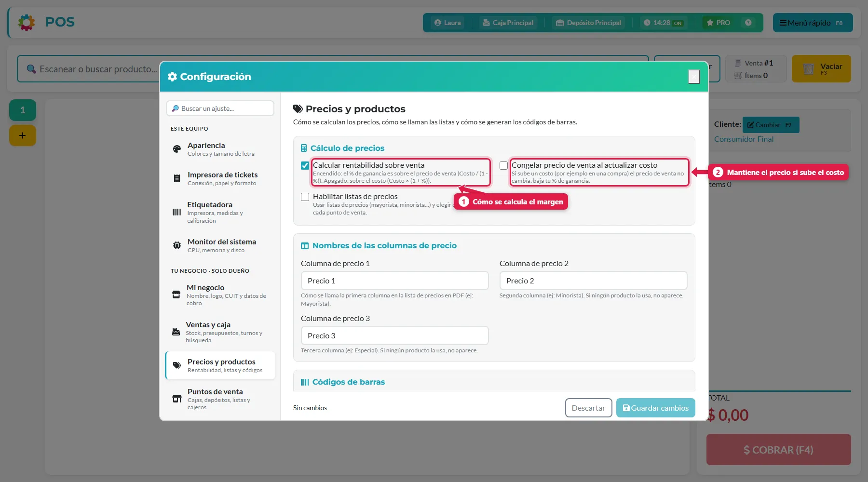Click the Precios y productos tags icon
The height and width of the screenshot is (482, 868).
click(x=177, y=365)
